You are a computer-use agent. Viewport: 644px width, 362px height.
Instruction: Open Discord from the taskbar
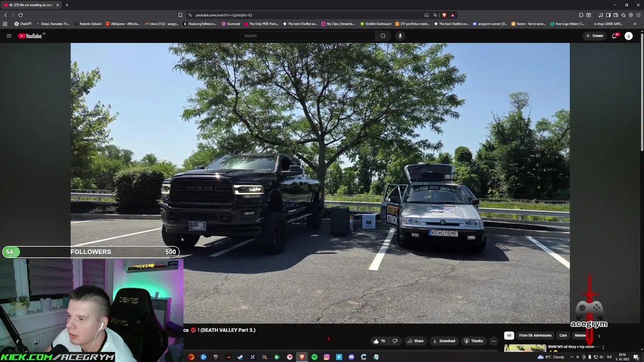pos(351,357)
